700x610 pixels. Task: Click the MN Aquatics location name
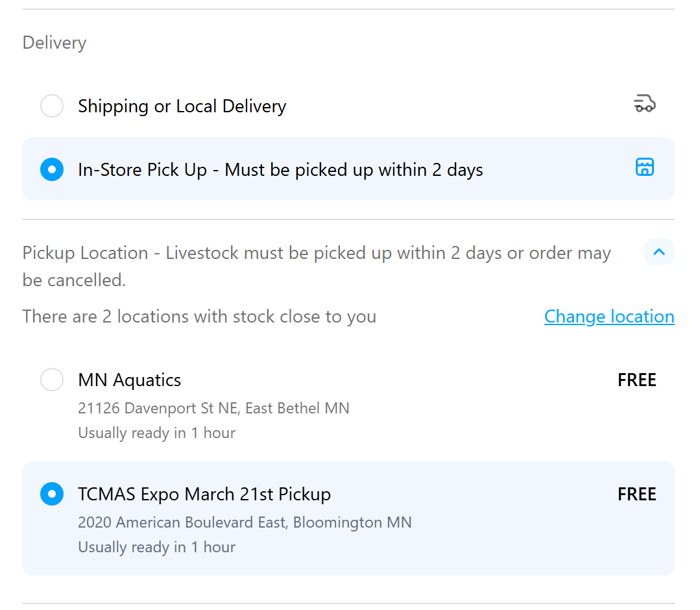pos(129,380)
